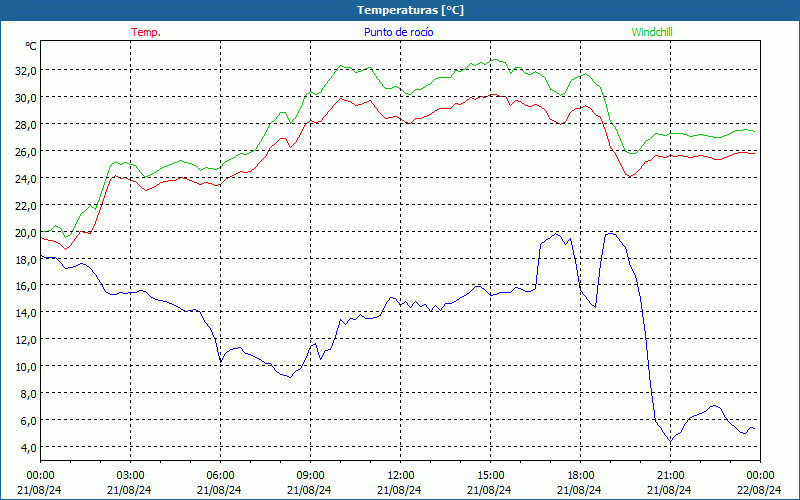
Task: Click the 28,0 y-axis value
Action: (x=25, y=124)
